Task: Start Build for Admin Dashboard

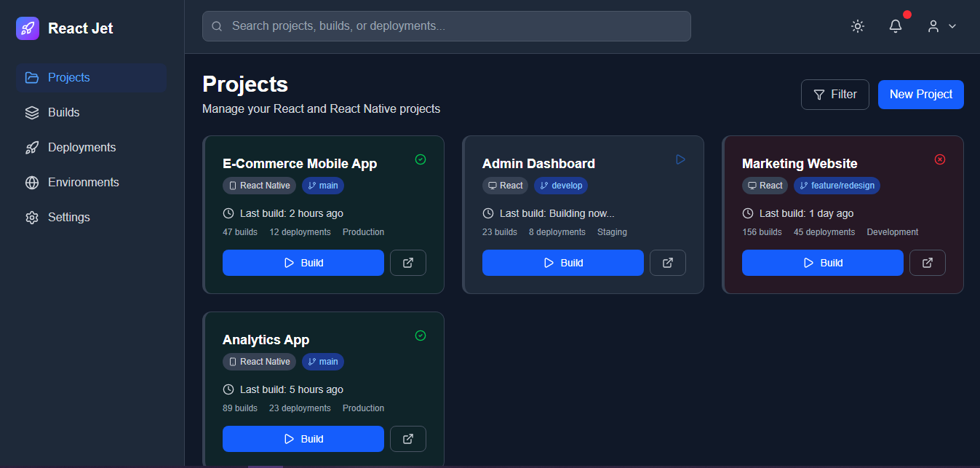Action: click(563, 263)
